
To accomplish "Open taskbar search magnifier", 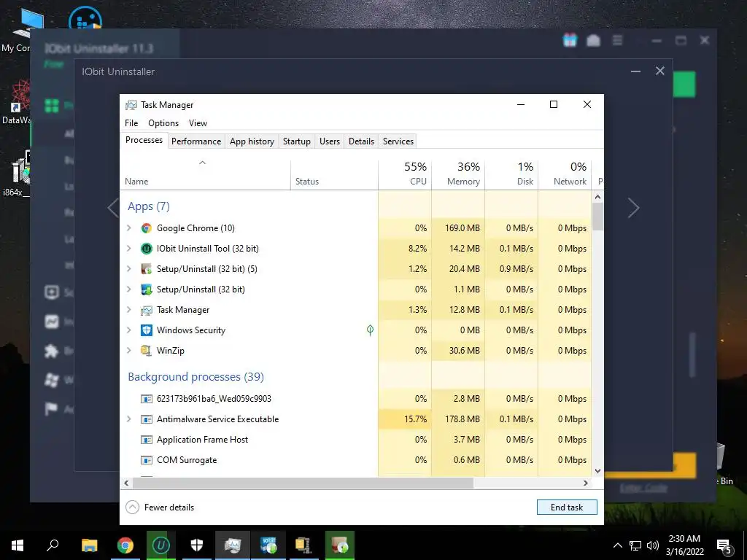I will point(53,545).
